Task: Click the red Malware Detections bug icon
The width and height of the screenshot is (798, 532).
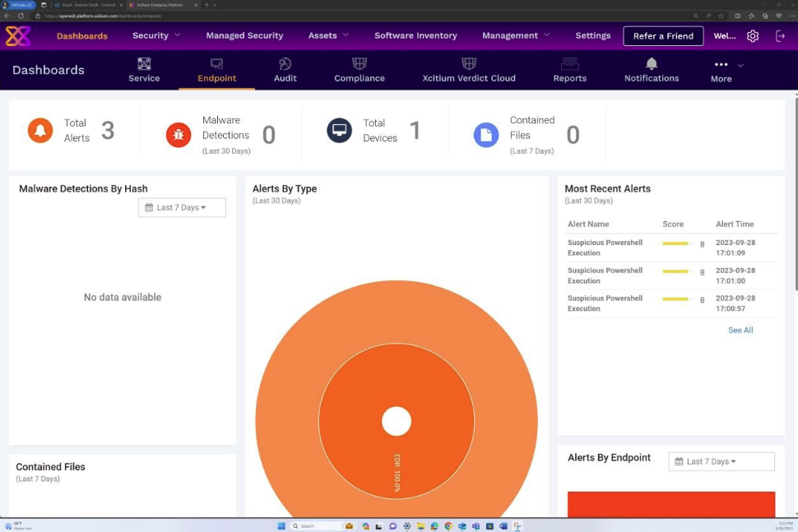Action: pyautogui.click(x=179, y=135)
